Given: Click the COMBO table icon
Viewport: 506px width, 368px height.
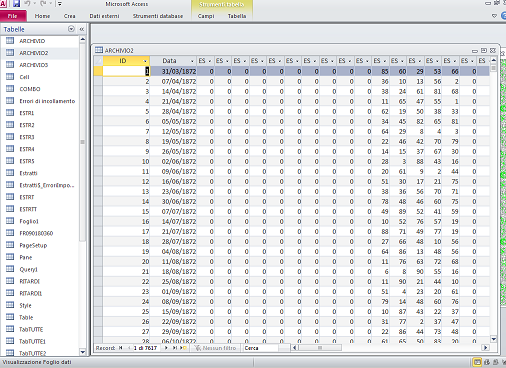Looking at the screenshot, I should coord(10,89).
